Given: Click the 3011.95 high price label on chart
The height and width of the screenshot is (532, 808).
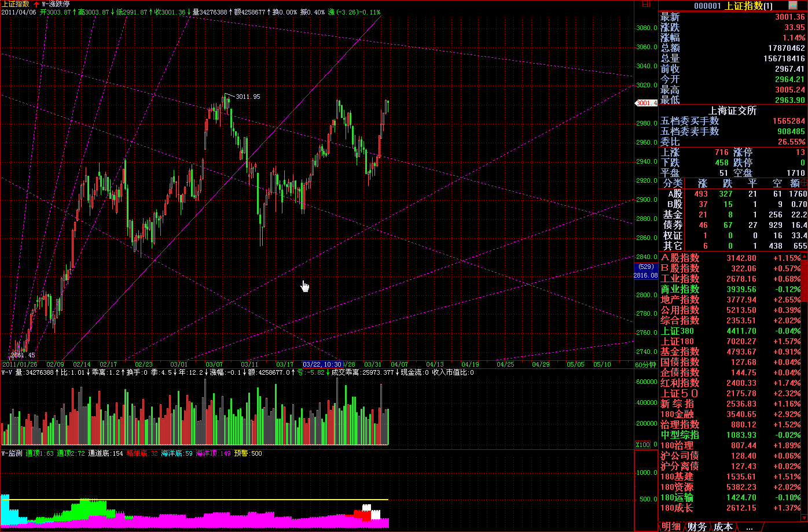Looking at the screenshot, I should (x=248, y=97).
